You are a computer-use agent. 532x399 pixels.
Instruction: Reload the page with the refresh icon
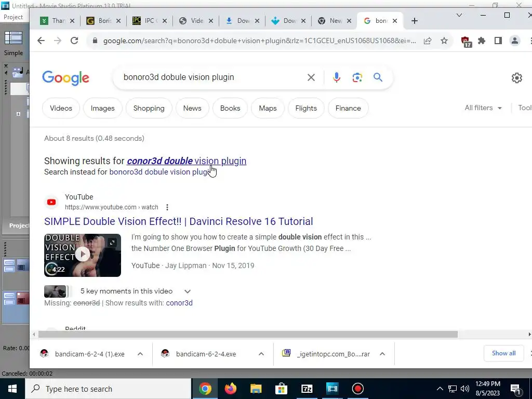click(x=74, y=41)
